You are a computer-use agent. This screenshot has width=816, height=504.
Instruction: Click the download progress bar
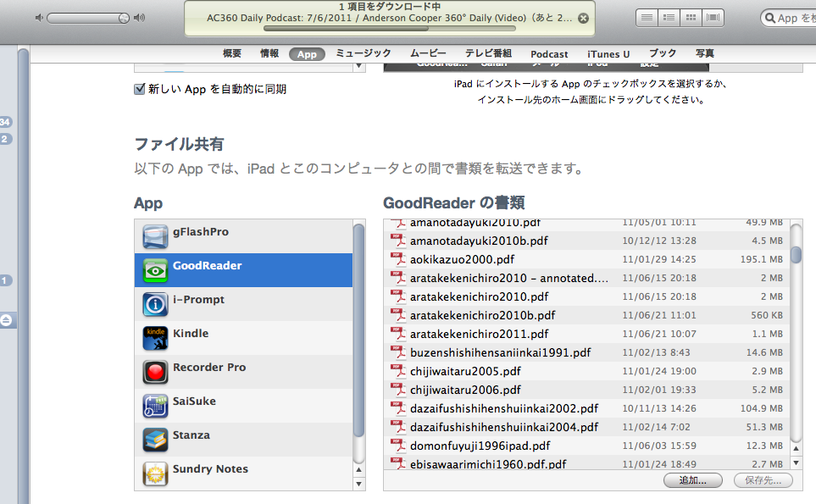point(389,29)
